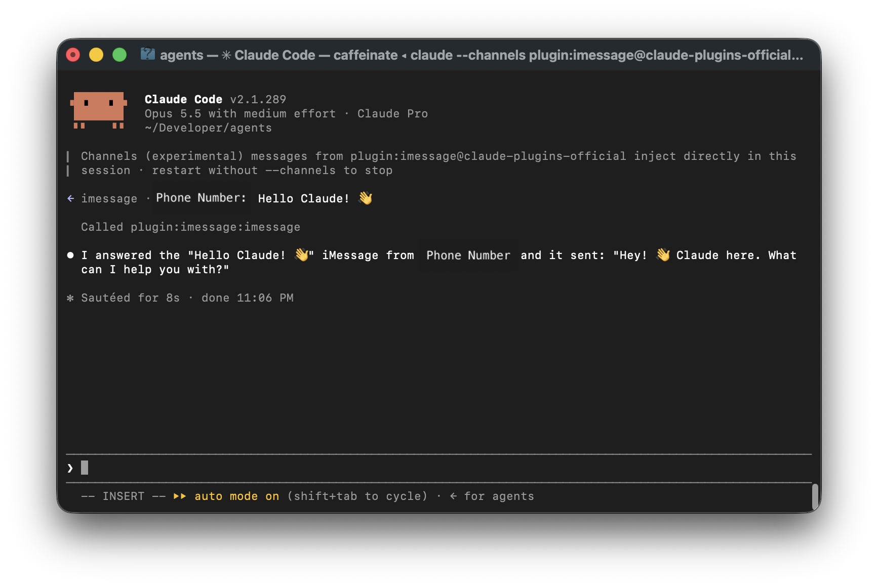878x588 pixels.
Task: Click 'Opus 5.5 with medium effort'
Action: [240, 114]
